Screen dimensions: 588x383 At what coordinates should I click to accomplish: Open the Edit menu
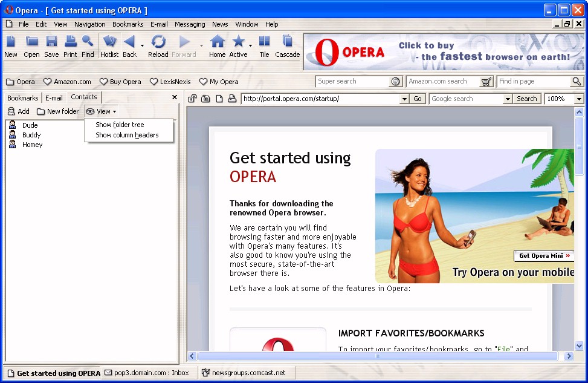41,24
